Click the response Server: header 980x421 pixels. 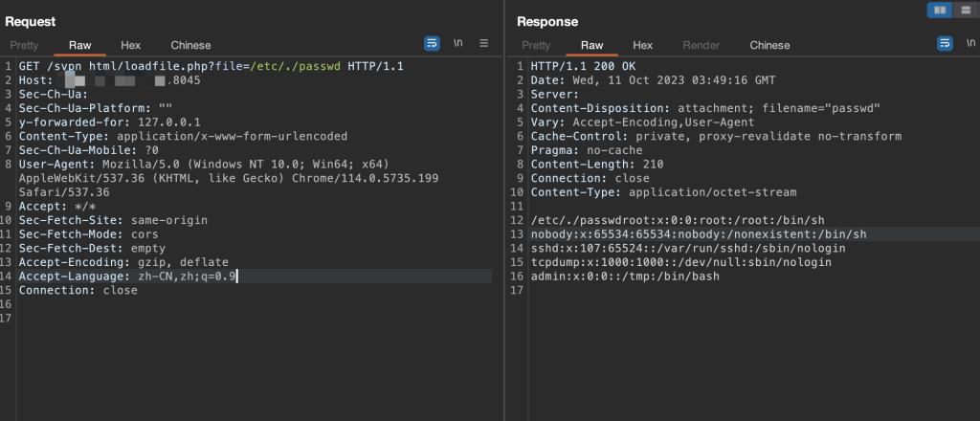point(555,94)
